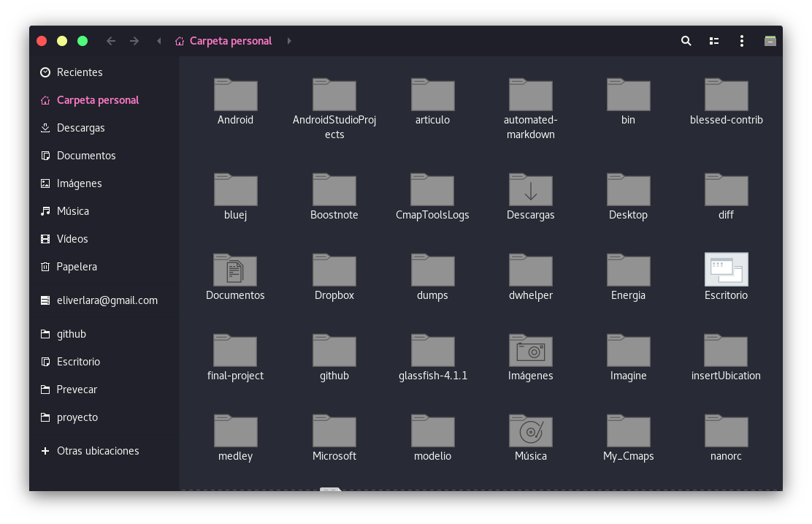The height and width of the screenshot is (524, 812).
Task: Select Otras ubicaciones plus icon
Action: (x=45, y=451)
